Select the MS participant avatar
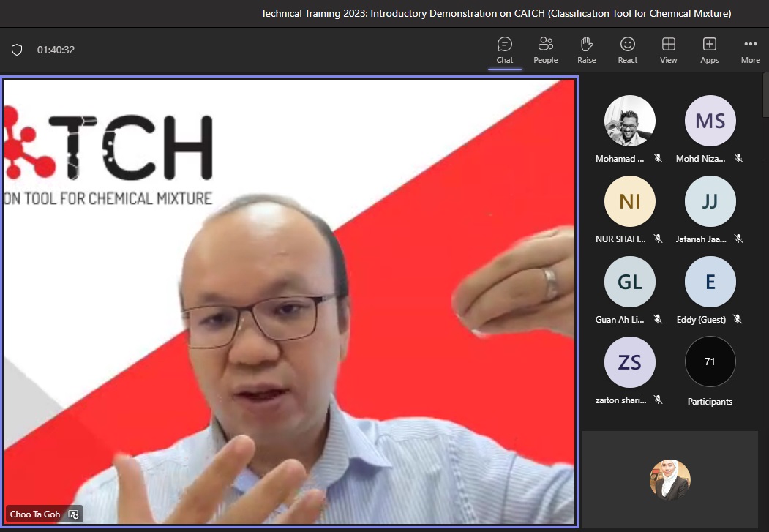 (x=710, y=121)
